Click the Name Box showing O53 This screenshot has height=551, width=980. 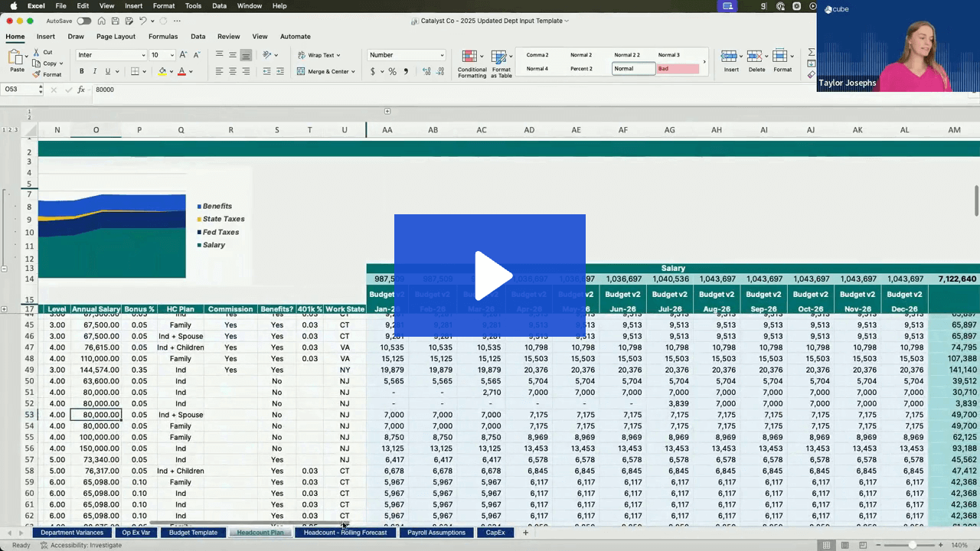(21, 90)
